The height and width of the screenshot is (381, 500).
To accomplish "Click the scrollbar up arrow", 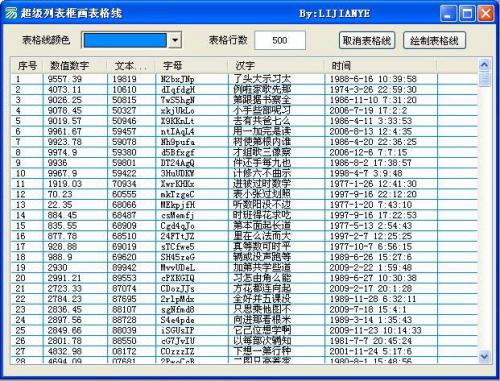I will tap(484, 65).
